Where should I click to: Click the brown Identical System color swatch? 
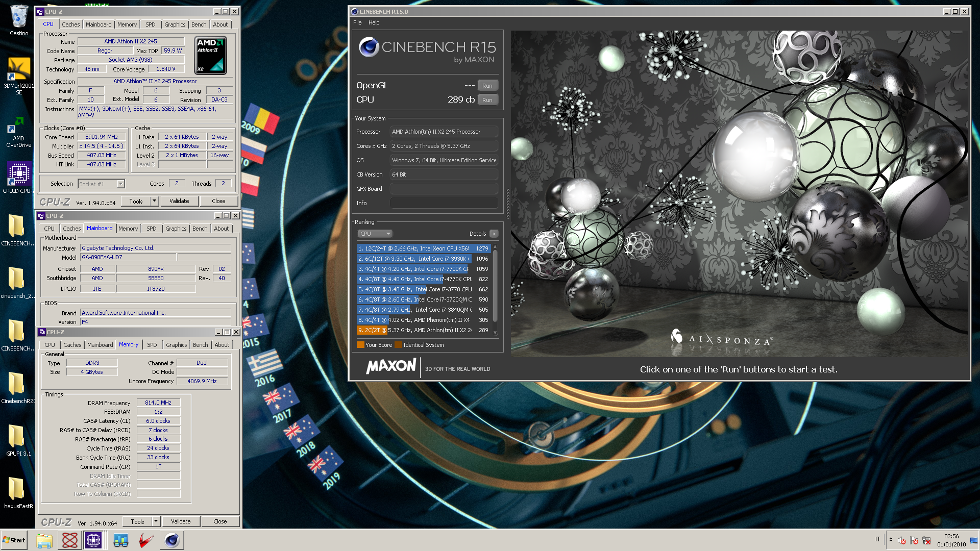pos(398,345)
